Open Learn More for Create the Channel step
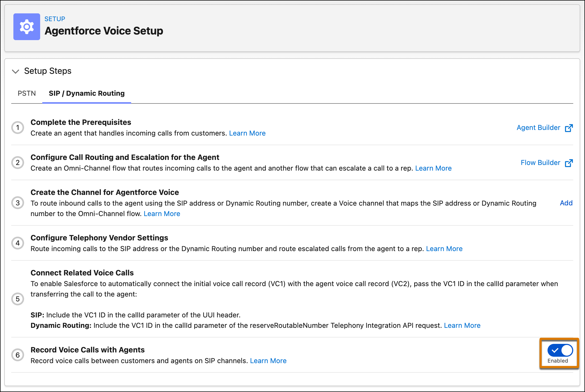The height and width of the screenshot is (392, 585). 162,214
